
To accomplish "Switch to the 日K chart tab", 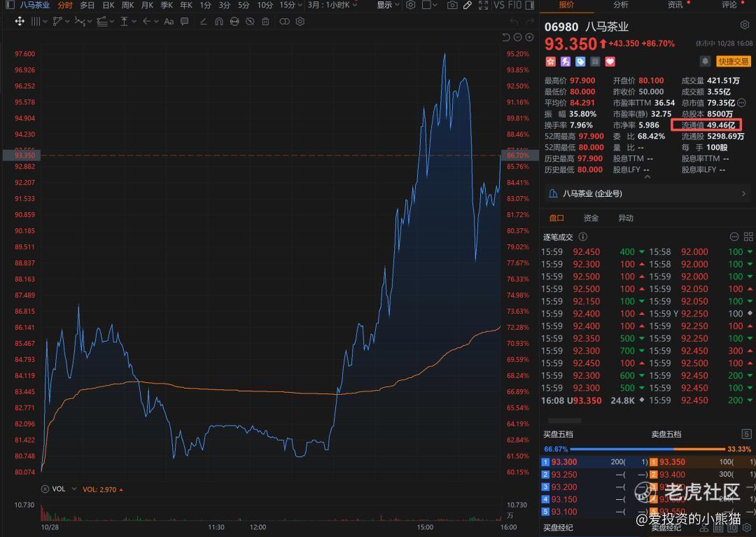I will (x=108, y=5).
